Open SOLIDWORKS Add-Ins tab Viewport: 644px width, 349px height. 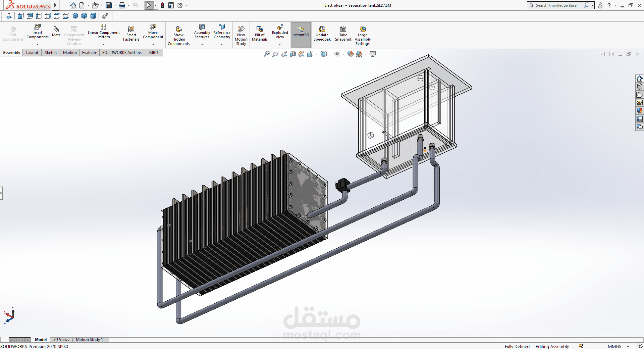[122, 53]
